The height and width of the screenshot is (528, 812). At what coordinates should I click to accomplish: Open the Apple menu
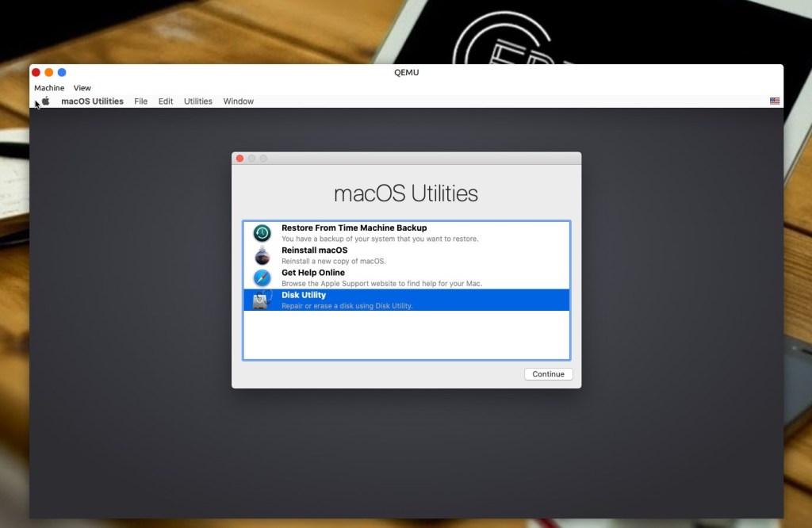point(45,101)
